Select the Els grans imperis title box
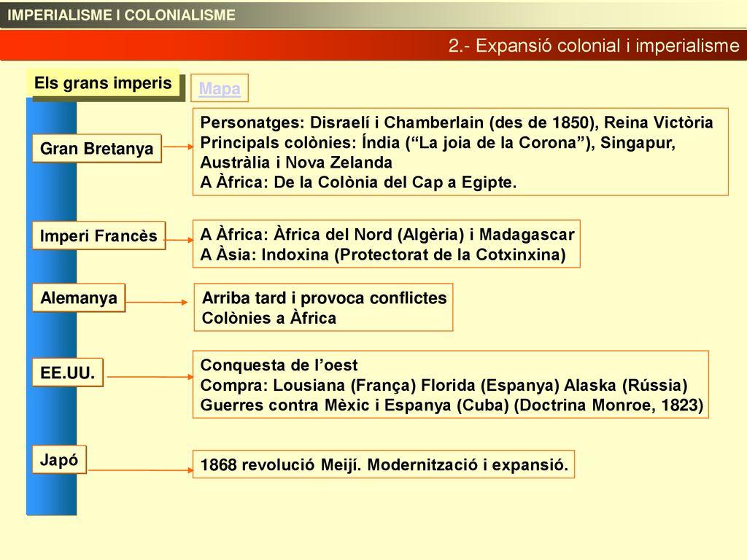 (x=103, y=83)
